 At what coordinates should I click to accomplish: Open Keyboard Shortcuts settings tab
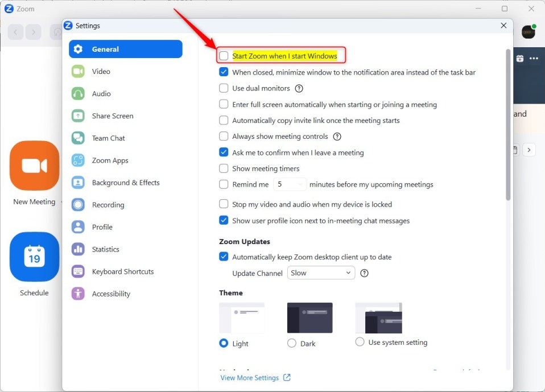click(x=126, y=272)
